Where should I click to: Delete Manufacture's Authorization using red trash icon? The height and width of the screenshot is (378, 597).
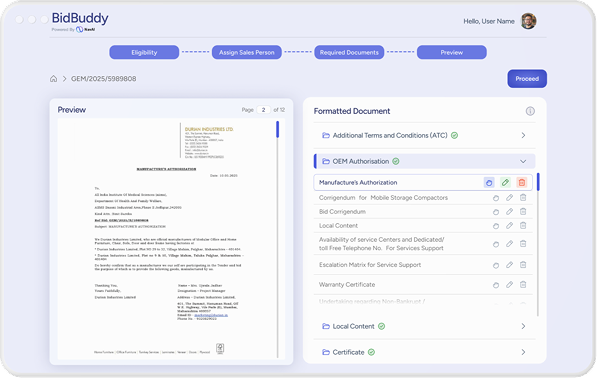(x=522, y=183)
